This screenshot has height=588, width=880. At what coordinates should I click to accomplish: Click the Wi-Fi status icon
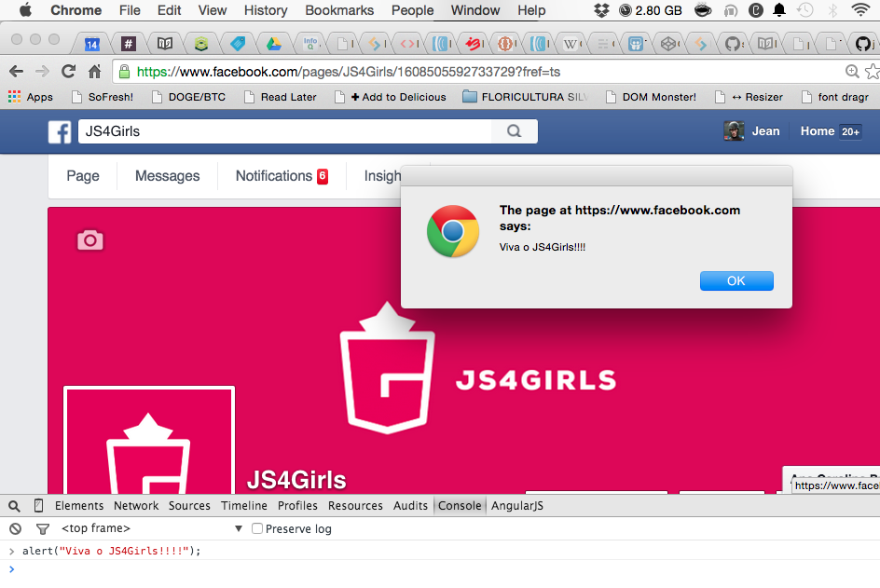point(859,10)
